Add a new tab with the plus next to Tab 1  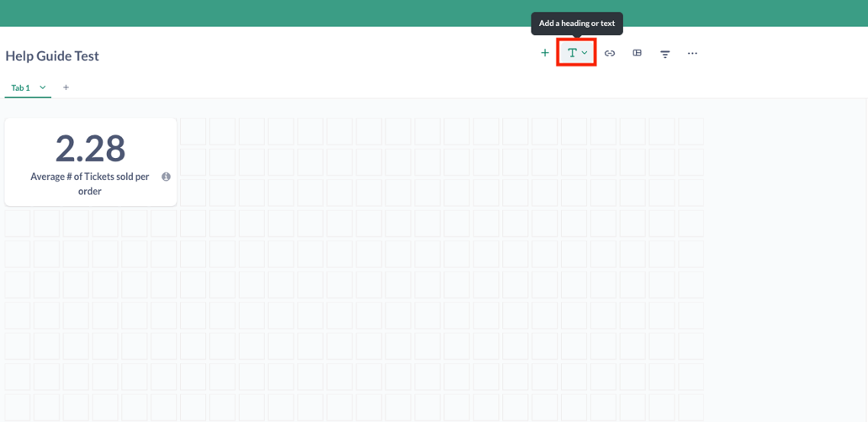pyautogui.click(x=66, y=87)
